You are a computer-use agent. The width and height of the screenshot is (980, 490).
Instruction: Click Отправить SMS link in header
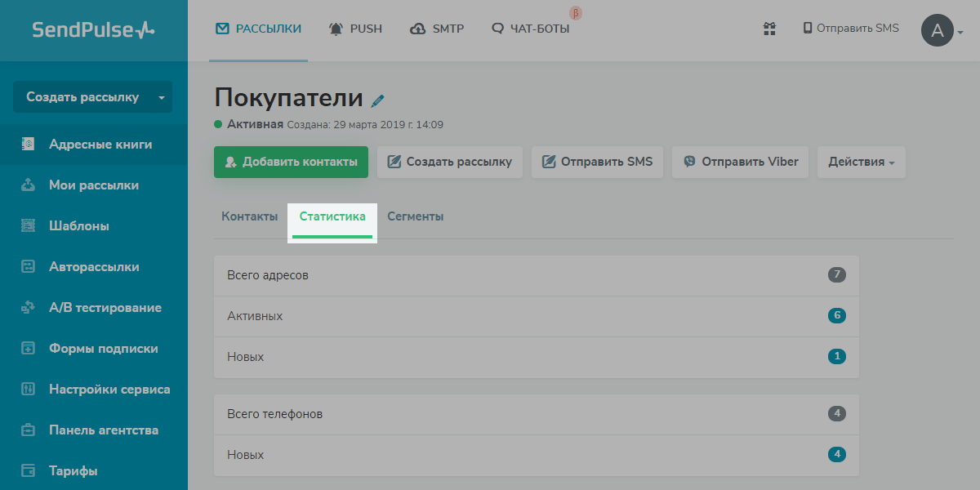click(x=850, y=29)
